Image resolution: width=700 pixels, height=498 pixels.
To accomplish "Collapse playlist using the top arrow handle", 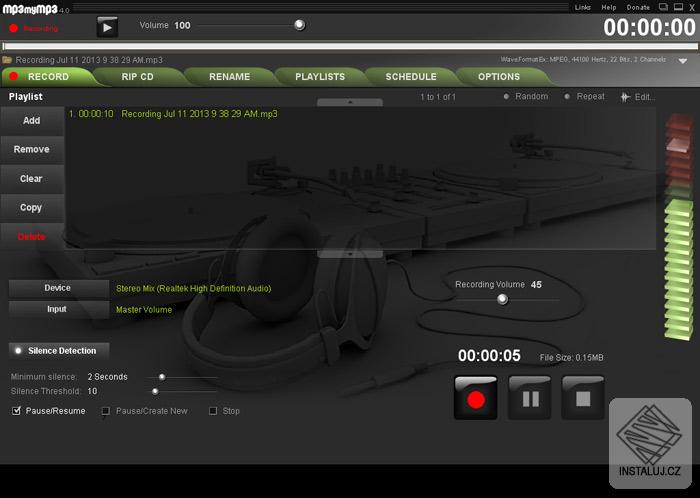I will 350,102.
